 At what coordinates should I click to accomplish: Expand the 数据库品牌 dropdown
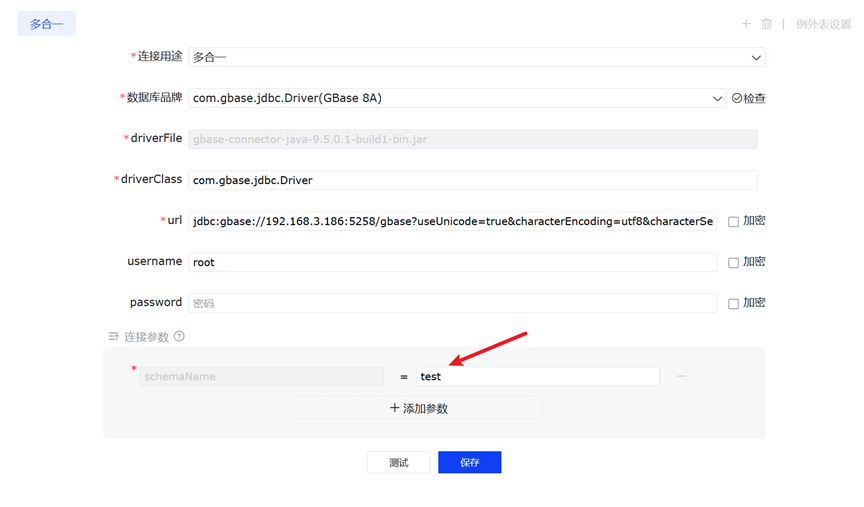pos(457,98)
